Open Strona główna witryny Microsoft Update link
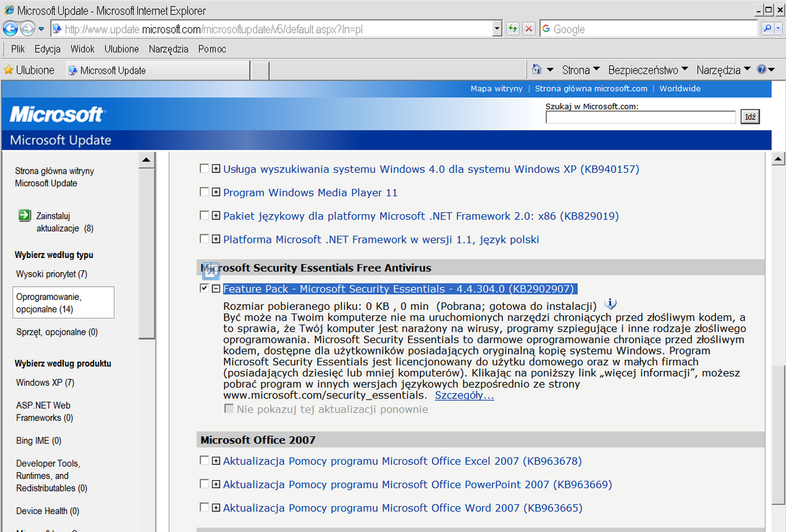The width and height of the screenshot is (786, 532). coord(54,177)
